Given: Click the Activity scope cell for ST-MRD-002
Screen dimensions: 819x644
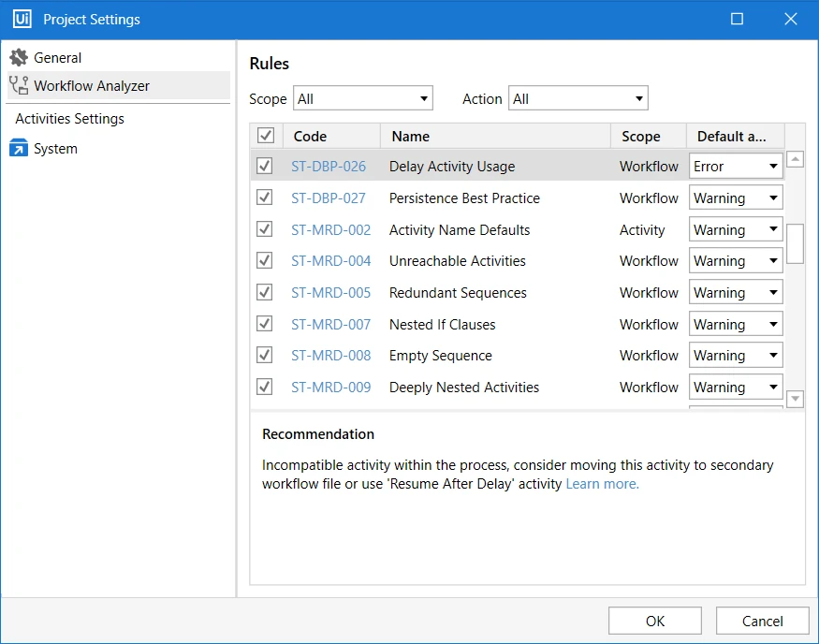Looking at the screenshot, I should pos(642,230).
